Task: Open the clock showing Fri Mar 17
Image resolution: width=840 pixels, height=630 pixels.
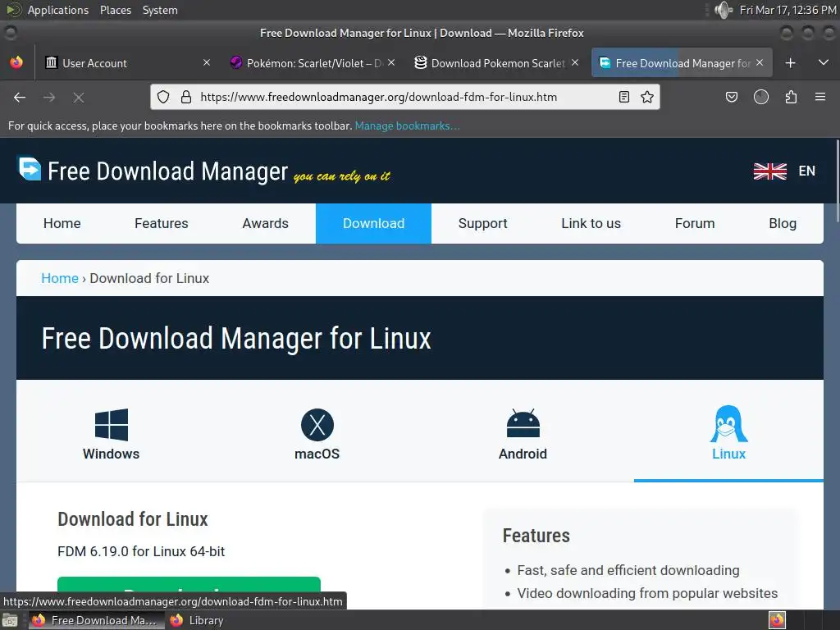Action: (x=787, y=10)
